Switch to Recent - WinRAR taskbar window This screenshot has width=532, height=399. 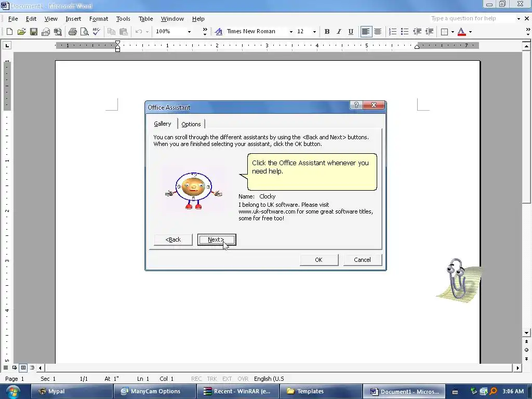click(237, 391)
